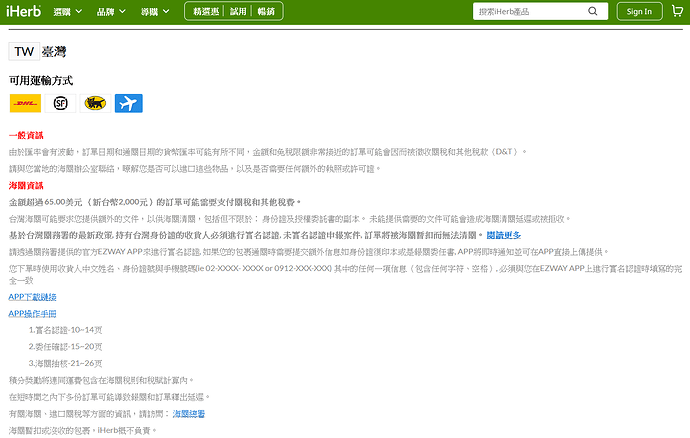Image resolution: width=690 pixels, height=438 pixels.
Task: Select the black cat courier icon
Action: [95, 103]
